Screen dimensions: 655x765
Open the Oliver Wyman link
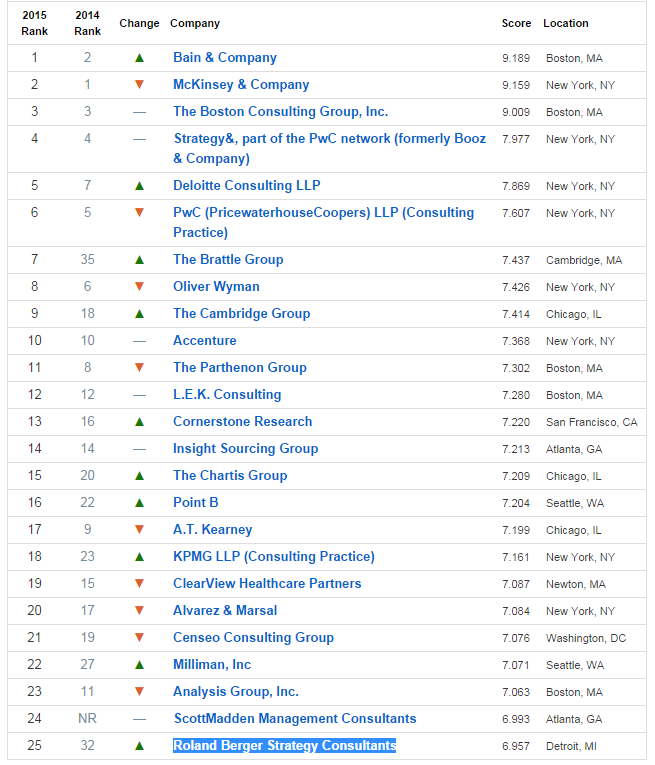pos(216,286)
